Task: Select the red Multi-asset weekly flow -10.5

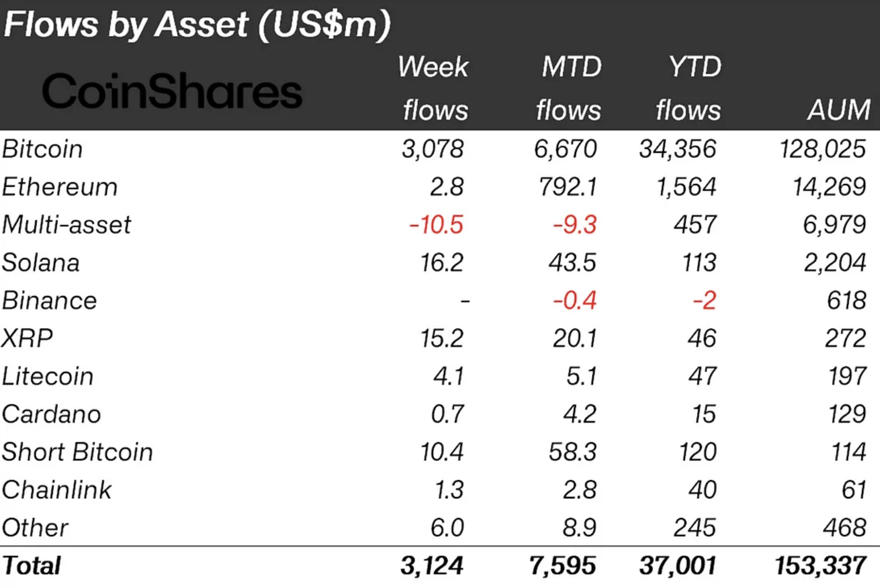Action: pos(437,225)
